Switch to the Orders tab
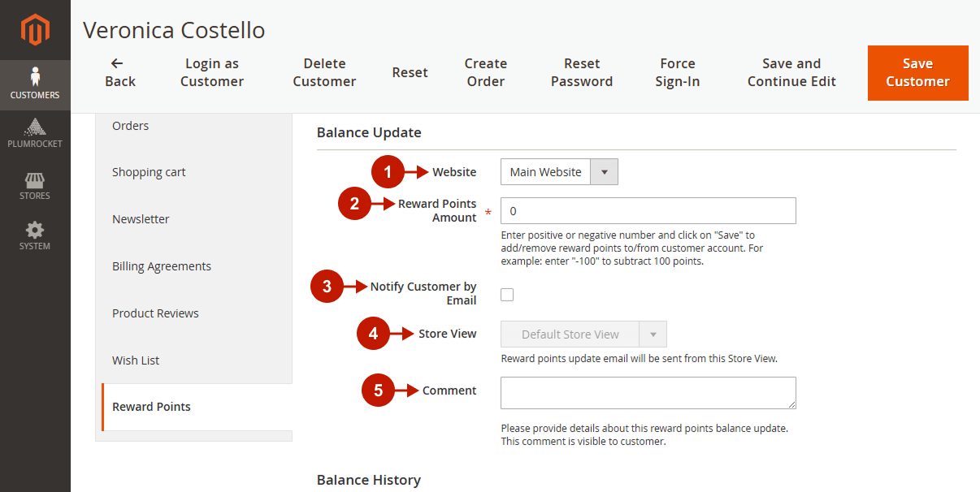Viewport: 980px width, 492px height. (x=131, y=126)
